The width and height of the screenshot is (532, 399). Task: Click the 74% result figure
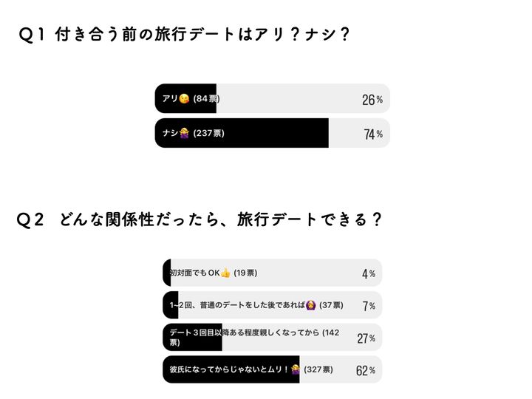click(x=372, y=134)
